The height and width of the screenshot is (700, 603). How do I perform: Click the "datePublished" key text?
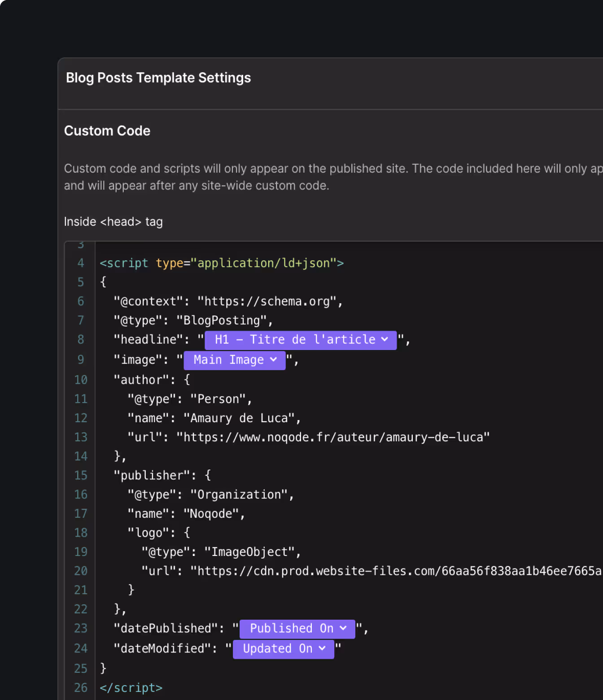pos(166,629)
